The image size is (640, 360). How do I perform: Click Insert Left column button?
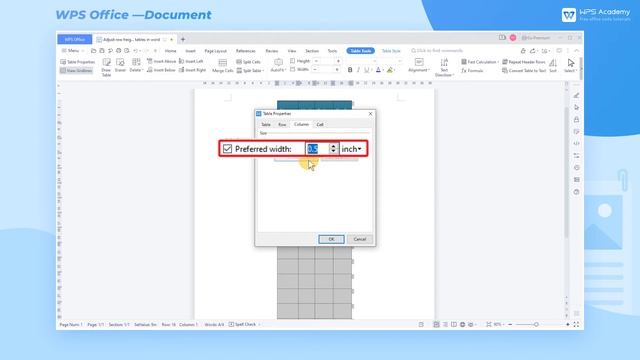tap(191, 61)
